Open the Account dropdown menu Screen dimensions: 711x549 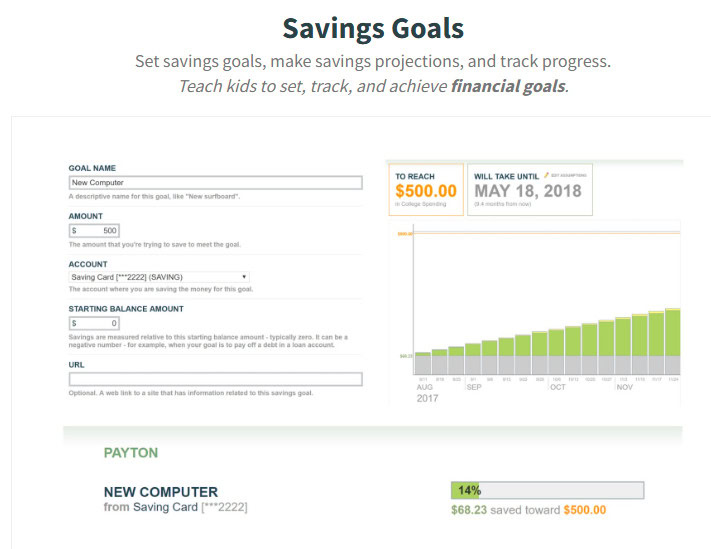[159, 277]
